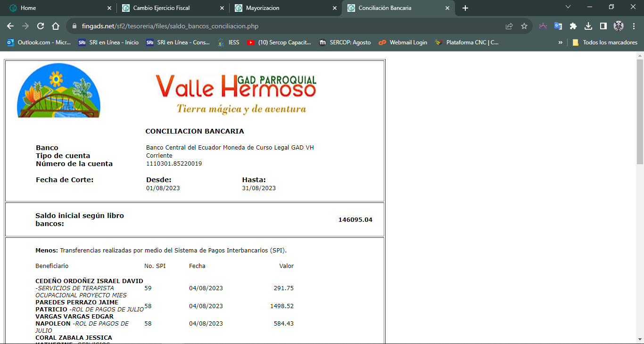Reload the current page
Screen dimensions: 644x344
point(41,26)
